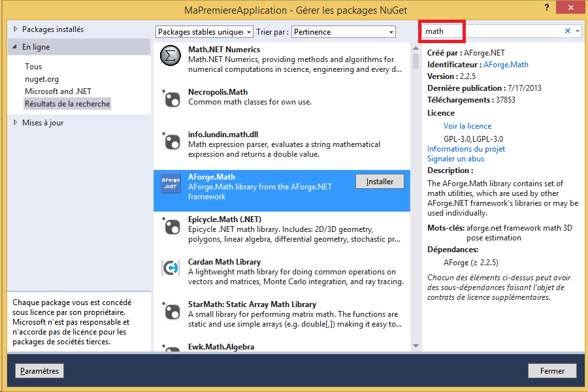This screenshot has height=392, width=588.
Task: Click the GPL-3.0,LGPL-3.0 license text
Action: (473, 139)
